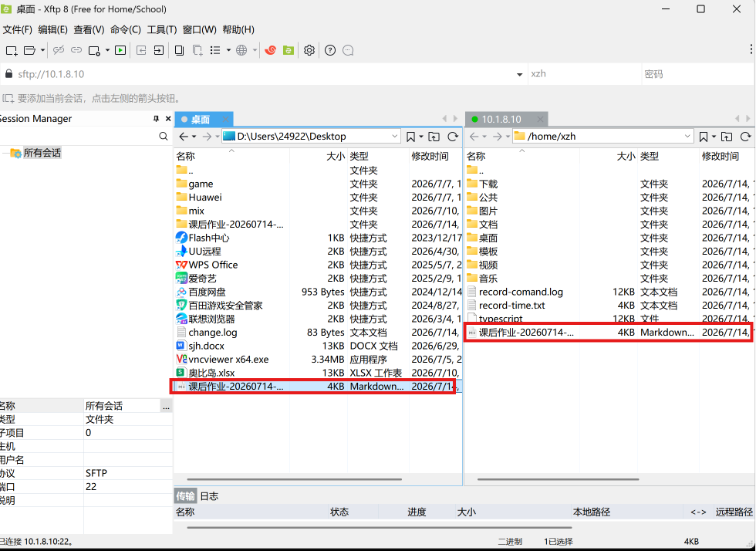Screen dimensions: 756x551
Task: Launch Xshell via red swirl icon
Action: (271, 50)
